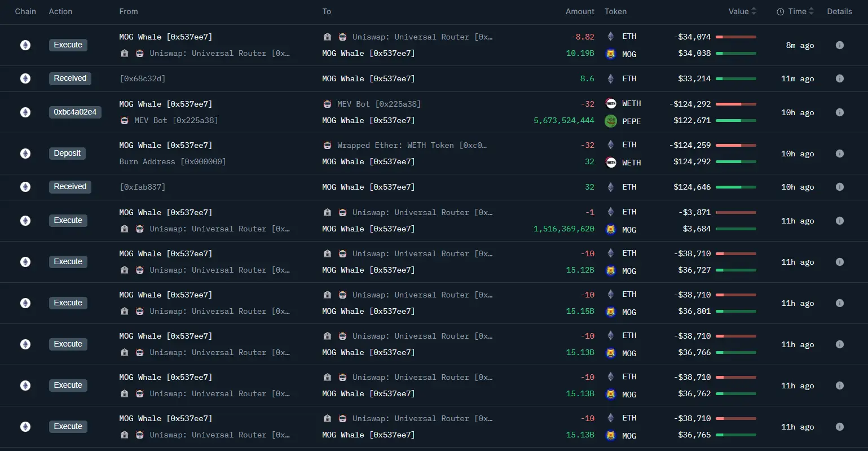Click the clock icon beside the Time header
Image resolution: width=868 pixels, height=451 pixels.
[781, 12]
